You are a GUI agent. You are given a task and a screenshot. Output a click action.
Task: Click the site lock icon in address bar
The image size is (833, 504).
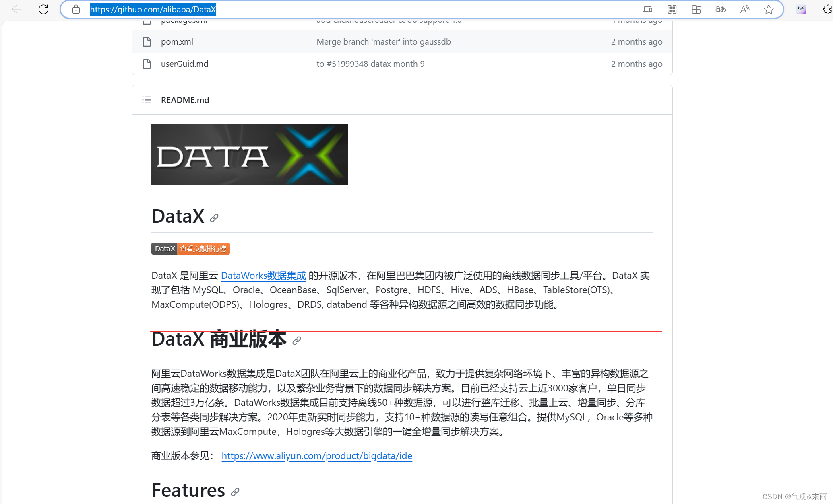click(x=76, y=9)
